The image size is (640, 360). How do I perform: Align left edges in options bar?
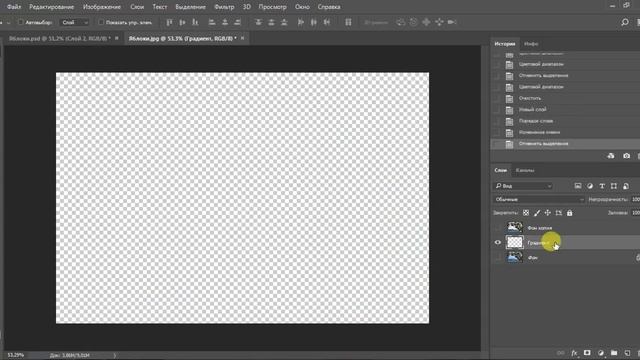(x=212, y=22)
